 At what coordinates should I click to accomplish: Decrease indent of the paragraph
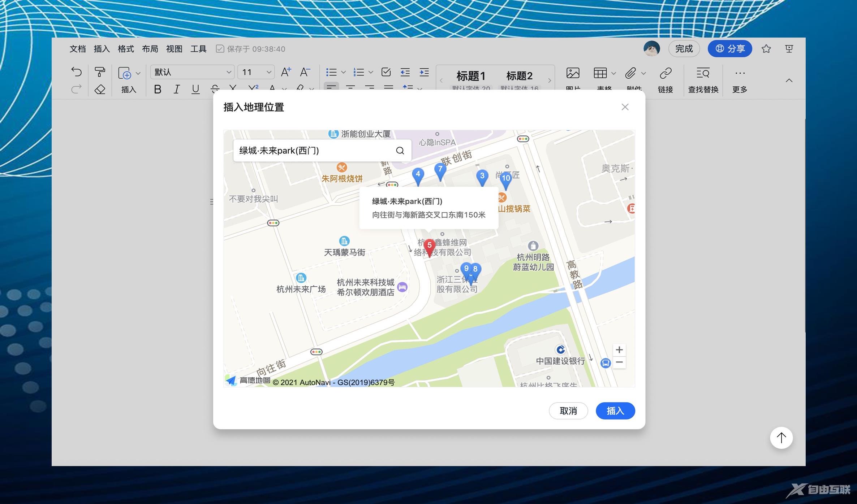click(x=405, y=72)
